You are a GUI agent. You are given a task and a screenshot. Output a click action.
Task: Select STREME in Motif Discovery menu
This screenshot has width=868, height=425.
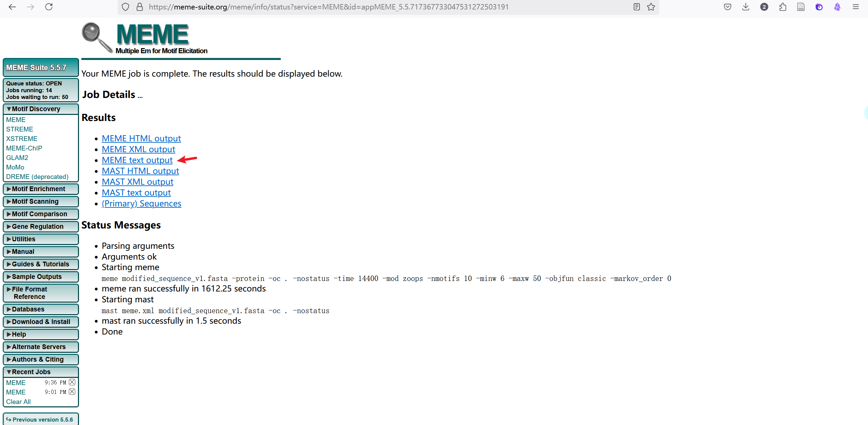click(20, 129)
